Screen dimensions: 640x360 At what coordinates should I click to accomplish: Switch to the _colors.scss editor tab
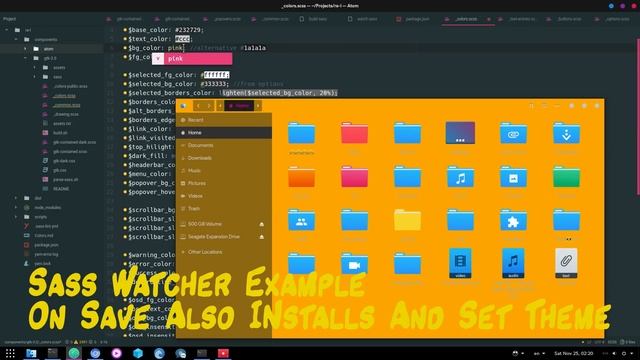tap(467, 19)
